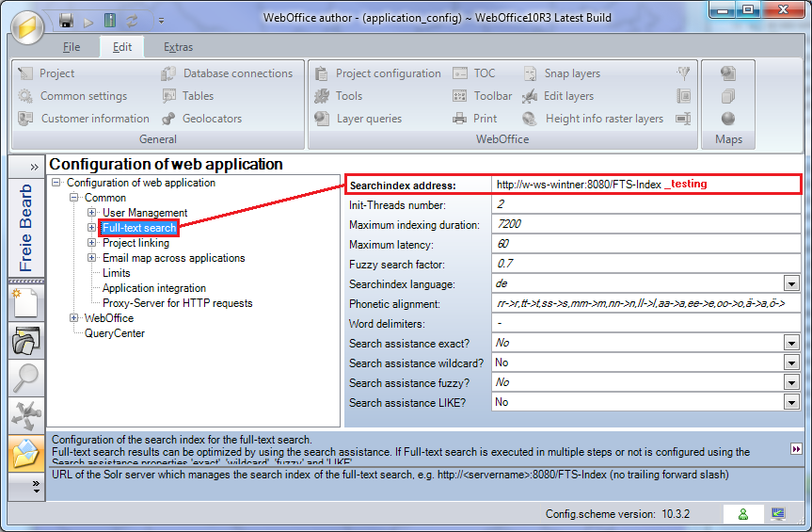This screenshot has width=812, height=532.
Task: Click the Toolbar ribbon icon
Action: [460, 96]
